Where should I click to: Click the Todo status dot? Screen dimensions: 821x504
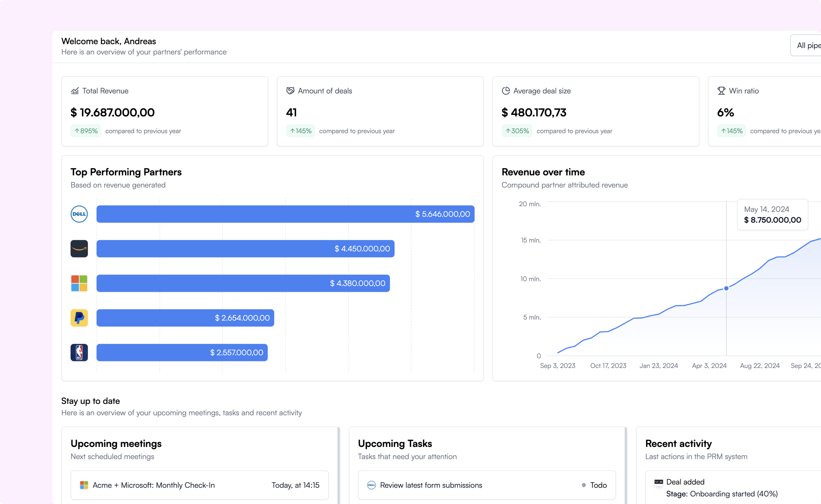pos(584,485)
